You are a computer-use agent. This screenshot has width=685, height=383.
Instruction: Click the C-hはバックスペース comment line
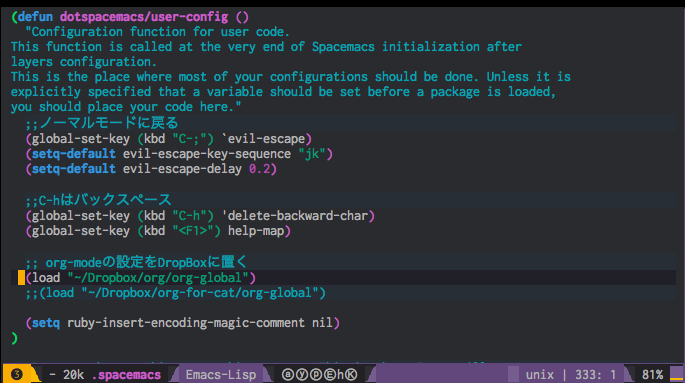[x=98, y=200]
